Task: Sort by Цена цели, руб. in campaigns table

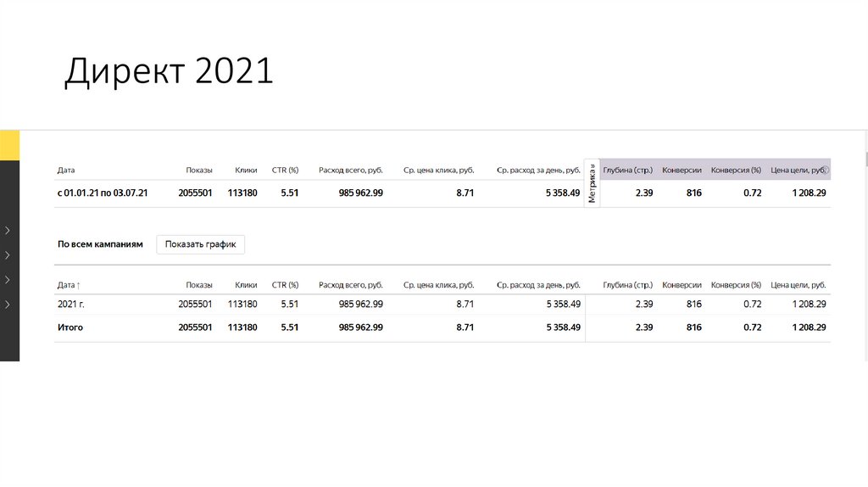Action: pyautogui.click(x=798, y=285)
